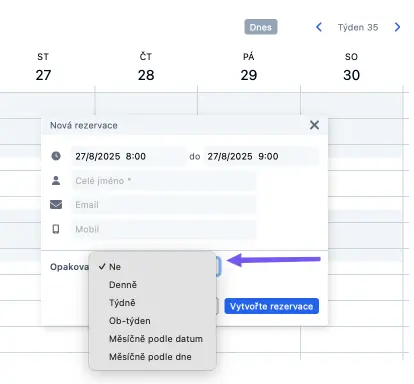Open the start date 27/8/2025 8:00 field
The height and width of the screenshot is (384, 414).
tap(129, 156)
